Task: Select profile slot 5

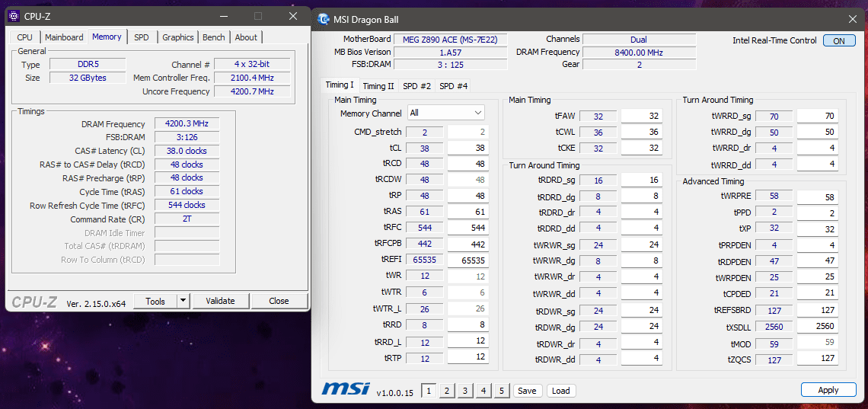Action: click(501, 391)
